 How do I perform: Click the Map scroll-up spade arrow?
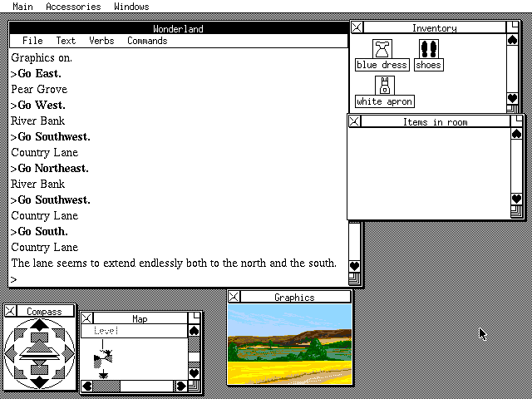[x=194, y=331]
